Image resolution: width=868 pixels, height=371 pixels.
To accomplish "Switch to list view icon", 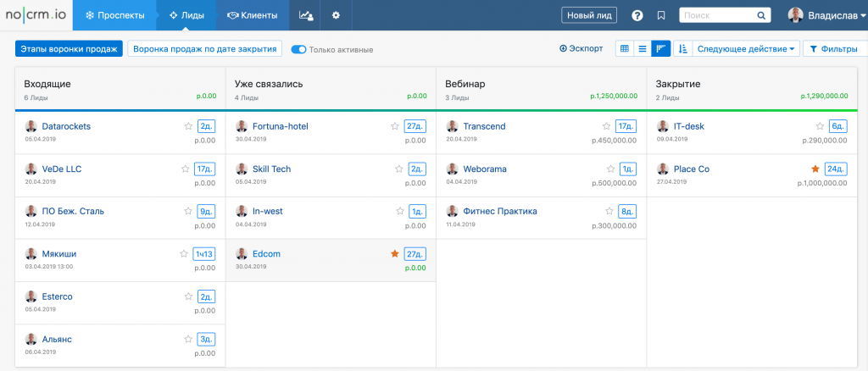I will [643, 48].
